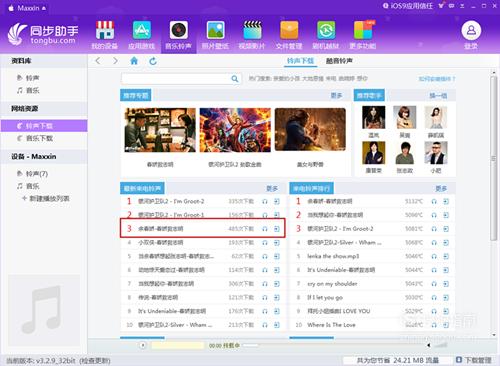This screenshot has width=500, height=366.
Task: Select singer 小肥 portrait
Action: 436,153
